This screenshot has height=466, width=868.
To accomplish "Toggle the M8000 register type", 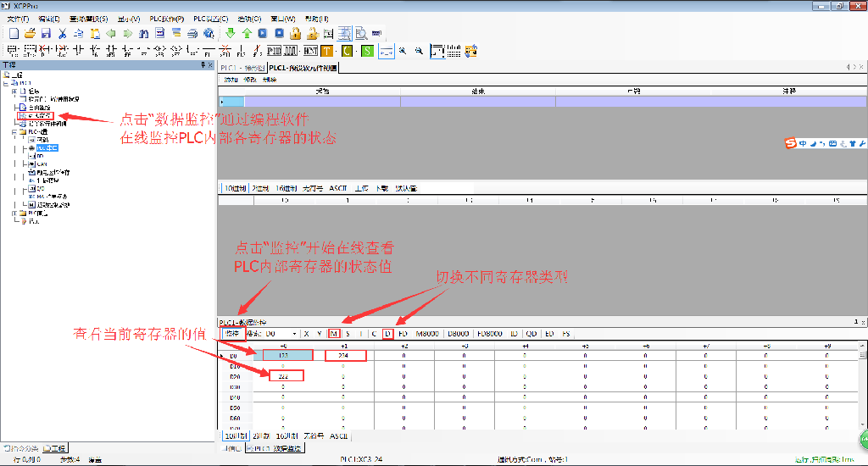I will (x=427, y=334).
